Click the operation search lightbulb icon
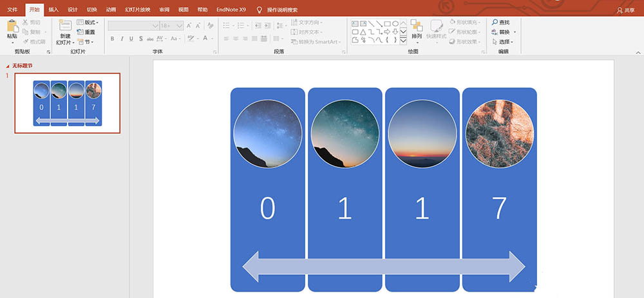644x298 pixels. [x=259, y=10]
